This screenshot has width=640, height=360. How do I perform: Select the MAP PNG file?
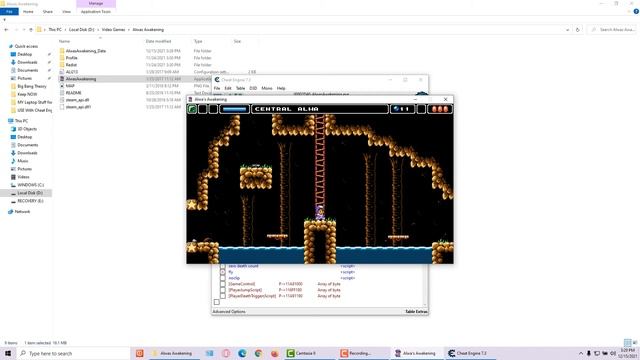point(70,86)
